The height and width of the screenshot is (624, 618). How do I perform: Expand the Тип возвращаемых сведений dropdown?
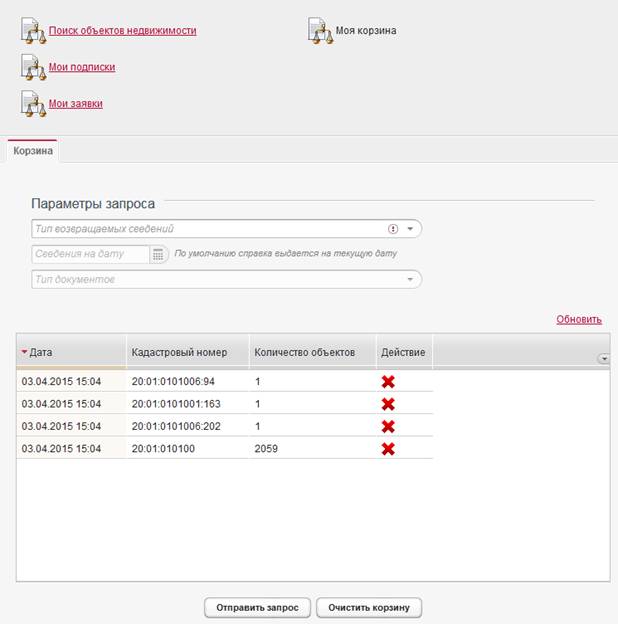click(410, 229)
